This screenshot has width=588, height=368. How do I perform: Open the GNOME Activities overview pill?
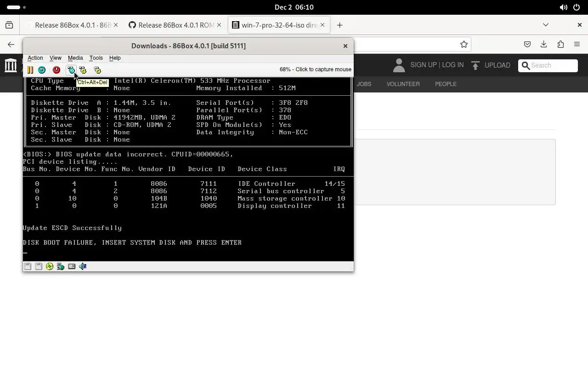pyautogui.click(x=17, y=7)
